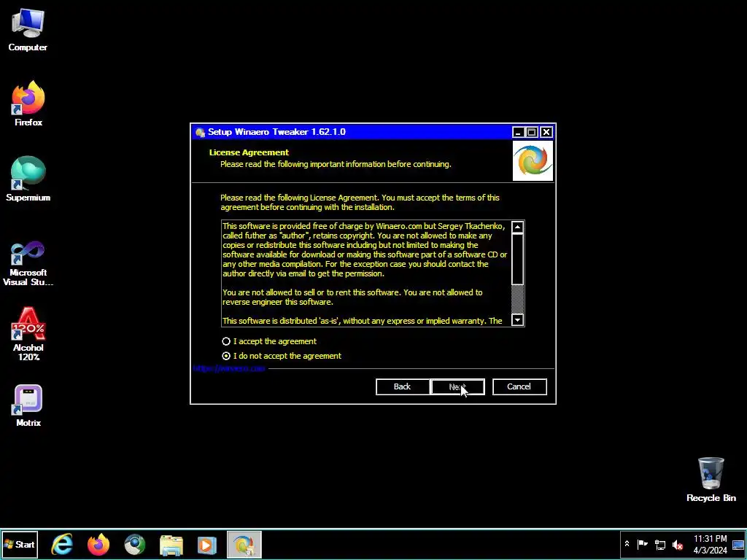Open the file explorer taskbar icon
Screen dimensions: 747x560
click(171, 544)
